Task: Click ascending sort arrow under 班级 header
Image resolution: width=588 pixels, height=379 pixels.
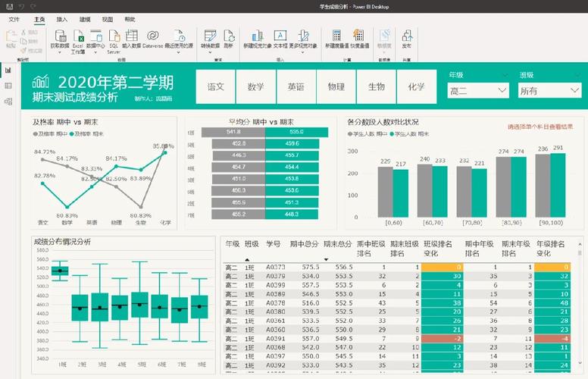Action: click(x=247, y=260)
